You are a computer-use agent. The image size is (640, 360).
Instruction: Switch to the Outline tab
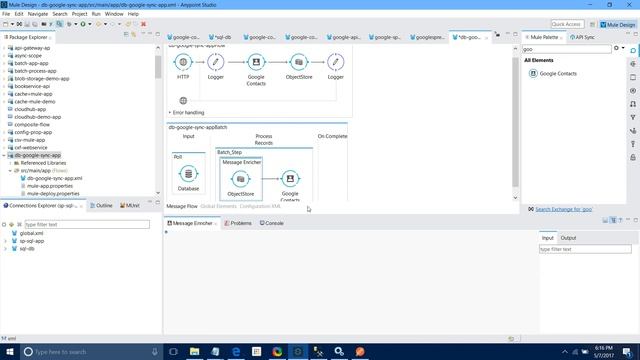pyautogui.click(x=101, y=206)
